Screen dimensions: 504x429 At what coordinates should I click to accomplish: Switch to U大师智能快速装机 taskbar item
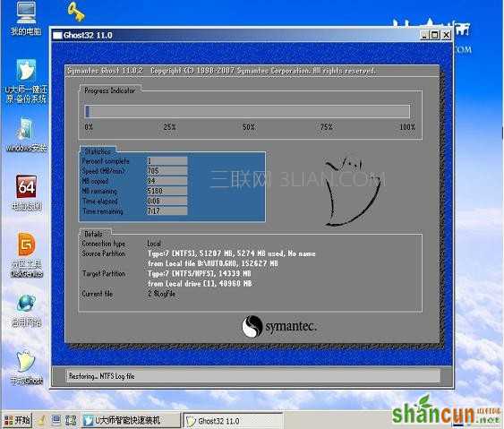tap(131, 420)
